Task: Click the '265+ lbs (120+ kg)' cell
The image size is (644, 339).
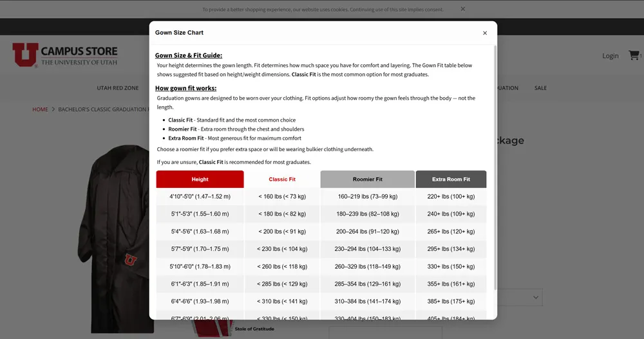Action: (451, 232)
